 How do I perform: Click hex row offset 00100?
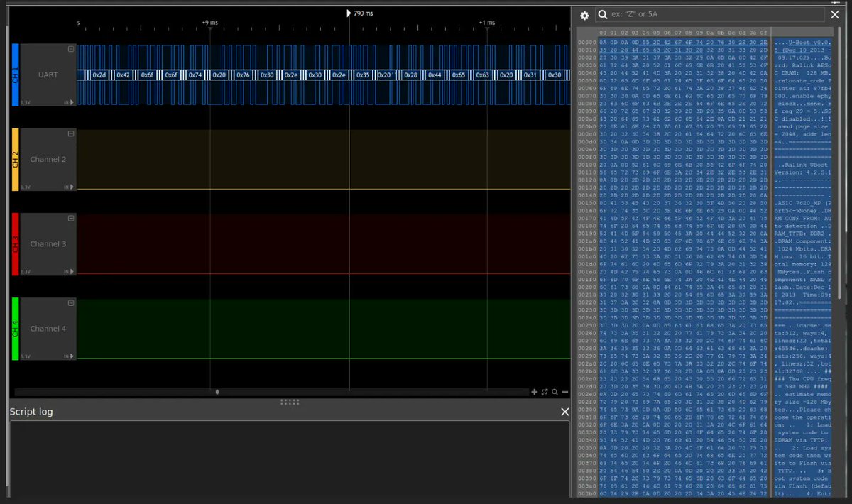586,165
